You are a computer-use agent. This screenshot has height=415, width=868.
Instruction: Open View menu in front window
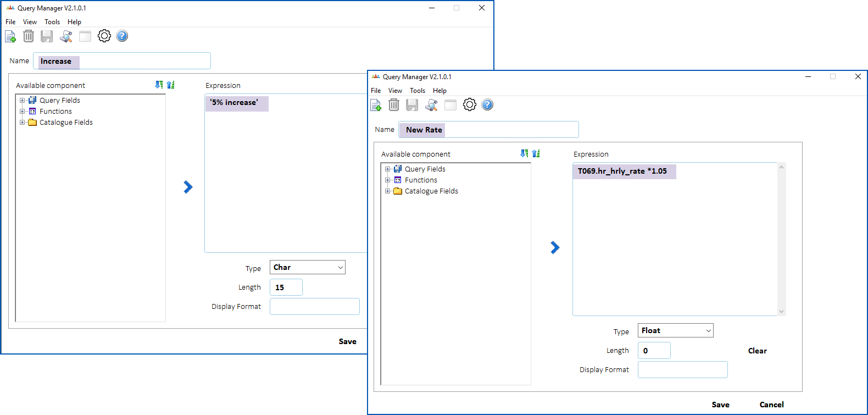coord(395,91)
